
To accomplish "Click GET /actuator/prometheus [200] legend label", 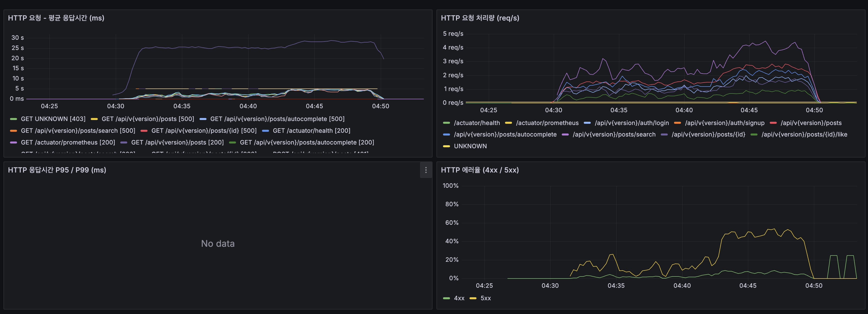I will (68, 142).
